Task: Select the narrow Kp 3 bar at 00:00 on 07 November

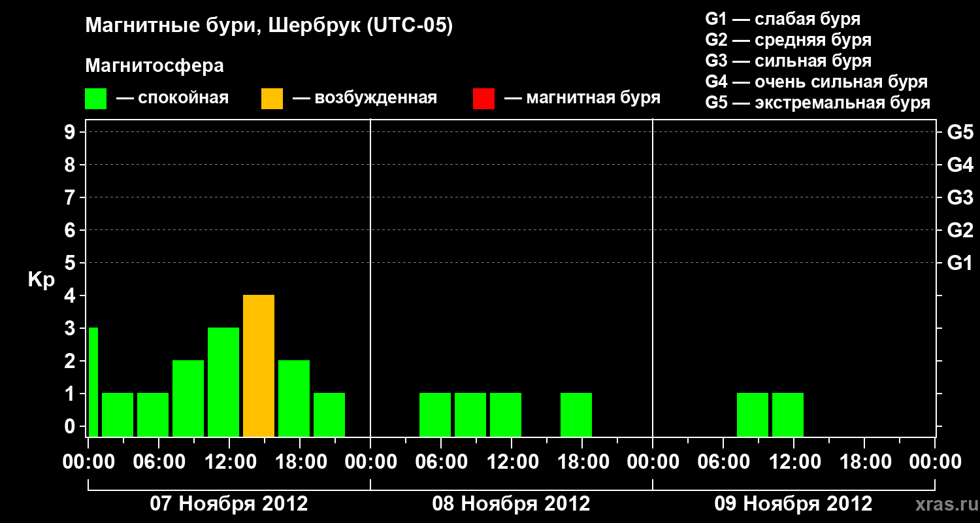Action: coord(93,382)
